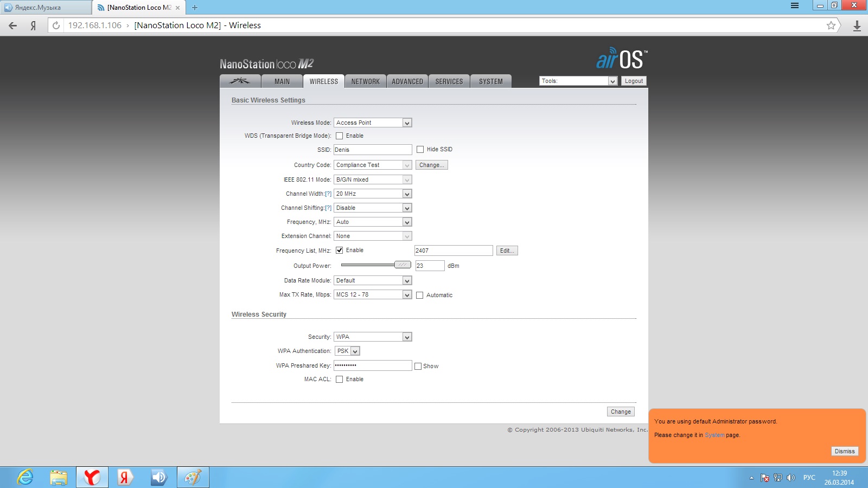Go to the NETWORK tab
This screenshot has height=488, width=868.
tap(366, 81)
